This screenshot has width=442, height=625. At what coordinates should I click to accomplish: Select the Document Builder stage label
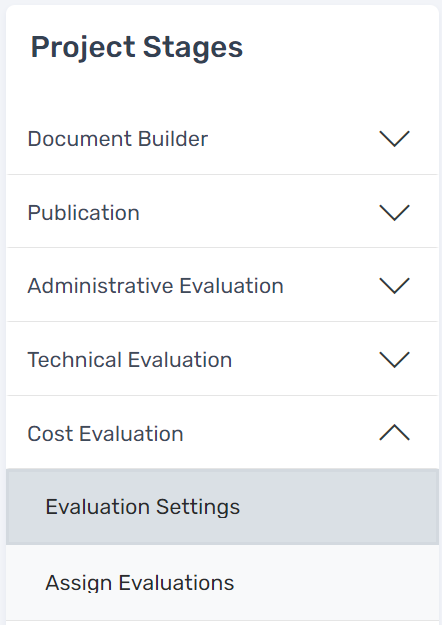click(118, 139)
